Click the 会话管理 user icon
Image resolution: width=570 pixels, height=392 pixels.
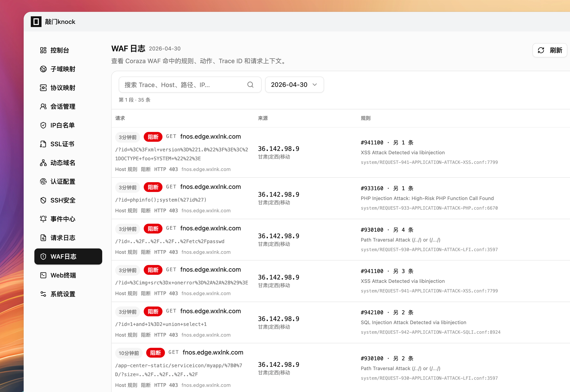(x=43, y=107)
